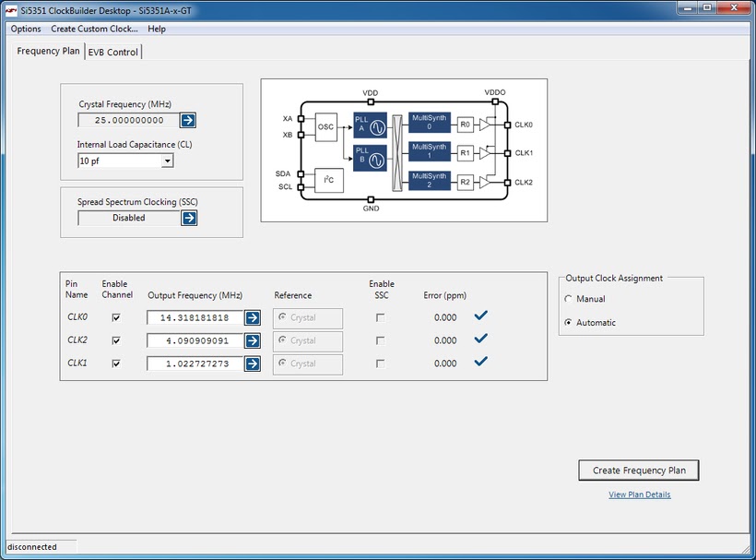Image resolution: width=756 pixels, height=560 pixels.
Task: Click arrow button for CLK0 output frequency
Action: (x=253, y=318)
